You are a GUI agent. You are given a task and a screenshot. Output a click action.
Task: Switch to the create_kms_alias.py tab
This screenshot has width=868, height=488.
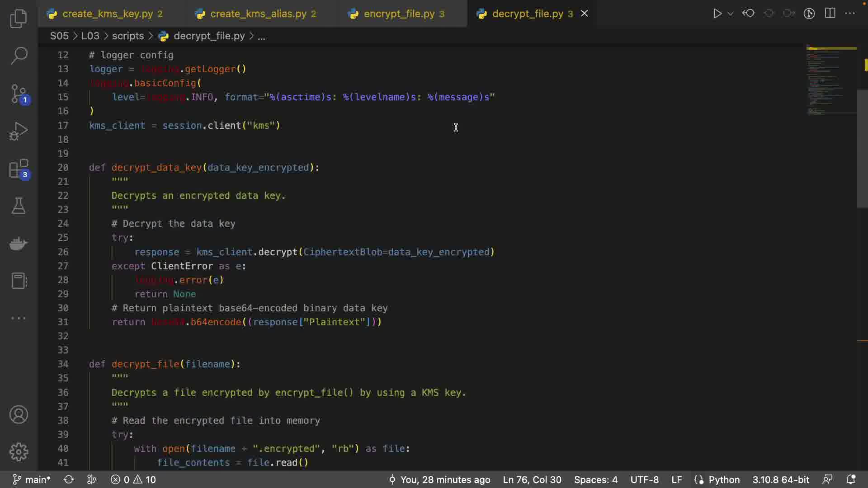click(258, 14)
